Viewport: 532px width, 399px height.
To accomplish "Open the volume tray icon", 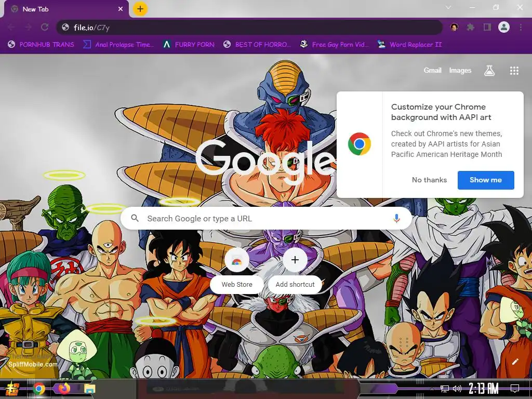I will 457,389.
